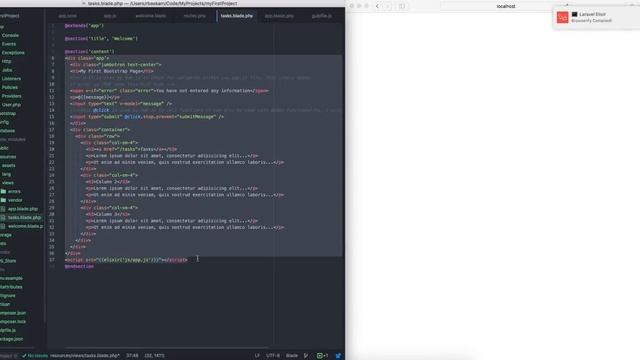Open the app.js editor tab
640x360 pixels.
point(110,16)
